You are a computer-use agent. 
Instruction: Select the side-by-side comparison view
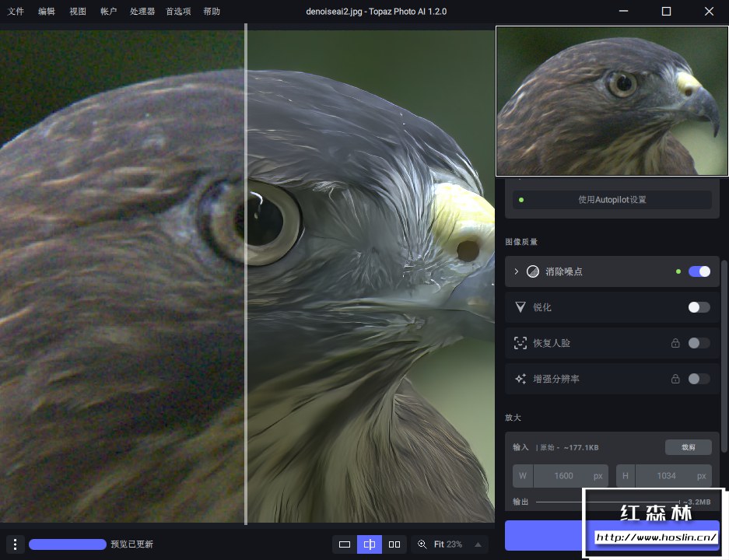pos(394,544)
